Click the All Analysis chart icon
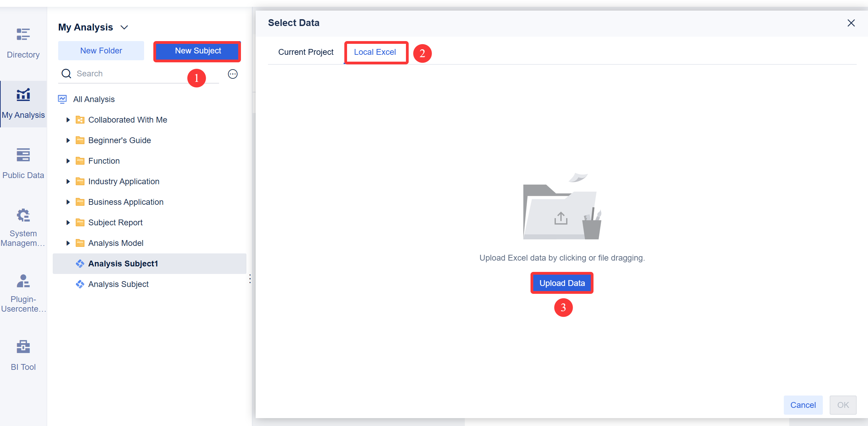Image resolution: width=868 pixels, height=426 pixels. coord(62,99)
